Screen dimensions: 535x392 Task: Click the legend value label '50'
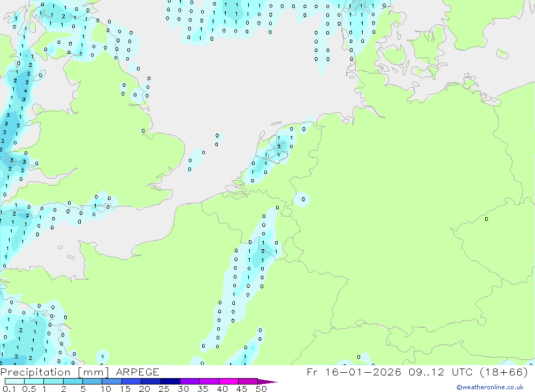pos(261,389)
